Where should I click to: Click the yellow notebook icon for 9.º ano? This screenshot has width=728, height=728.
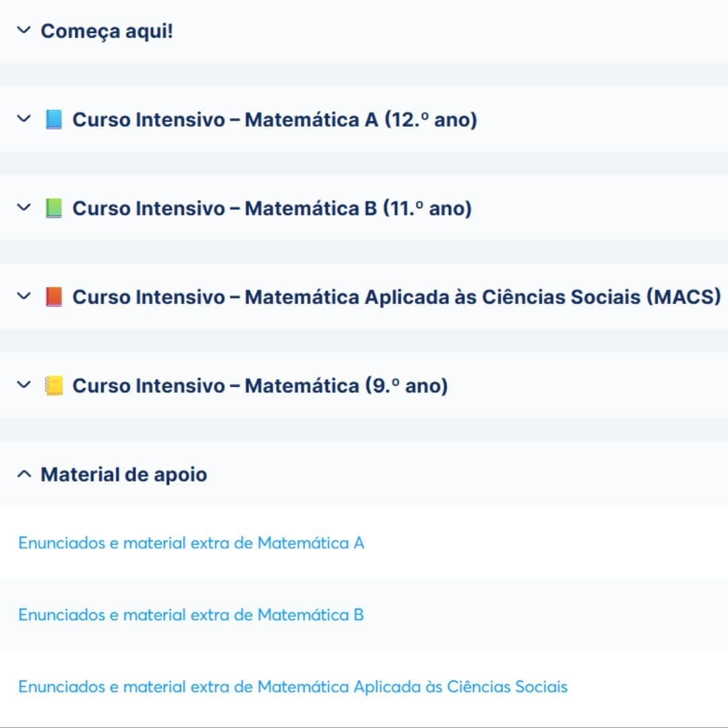[53, 386]
